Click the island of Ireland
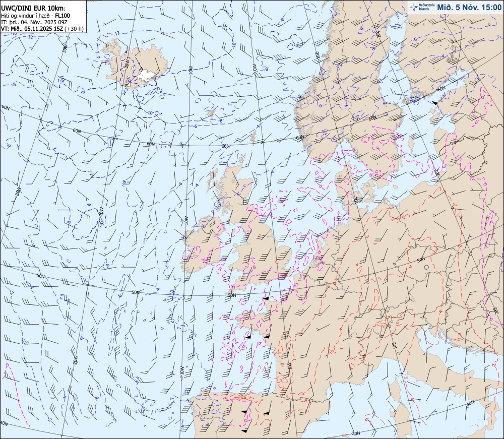504x439 pixels. coord(202,244)
